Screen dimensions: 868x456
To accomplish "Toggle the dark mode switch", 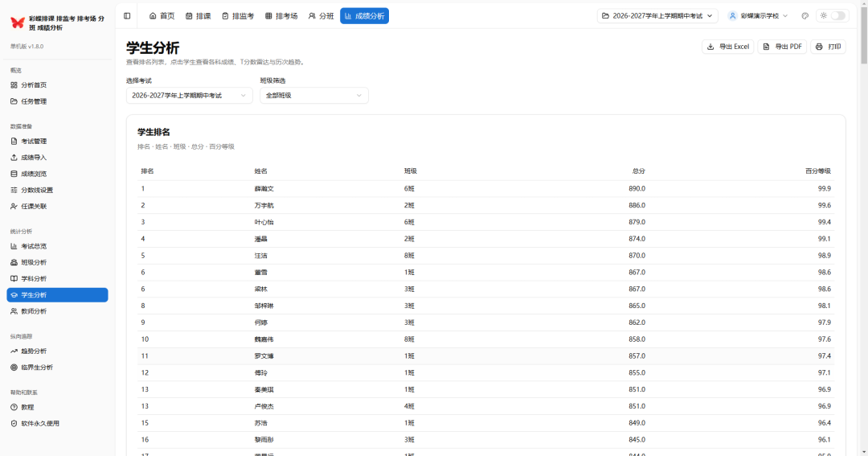I will 838,15.
